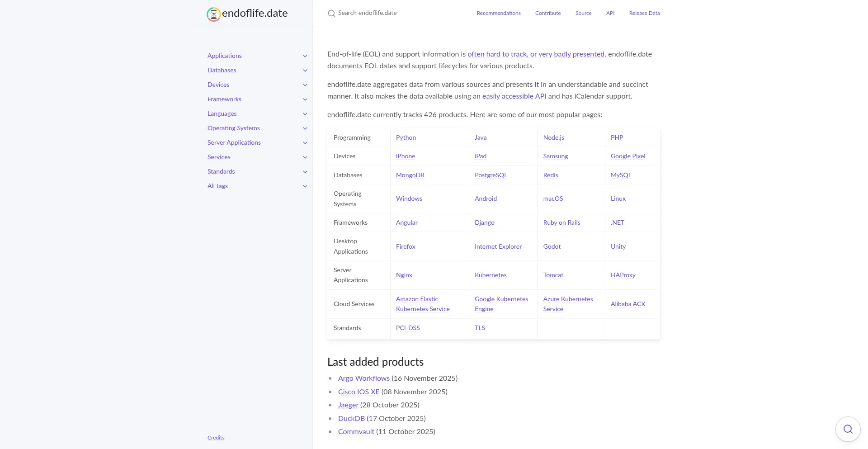Expand the All tags sidebar chevron
The image size is (868, 449).
[305, 186]
